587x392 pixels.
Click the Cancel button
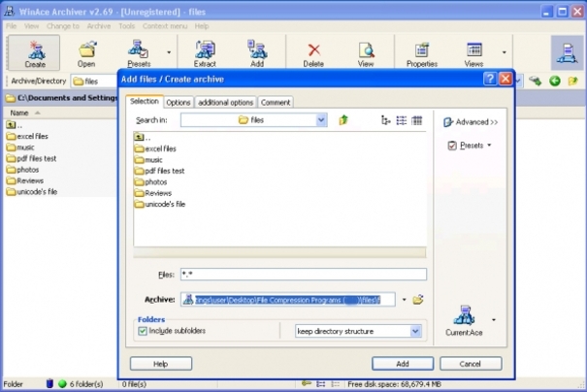coord(471,364)
